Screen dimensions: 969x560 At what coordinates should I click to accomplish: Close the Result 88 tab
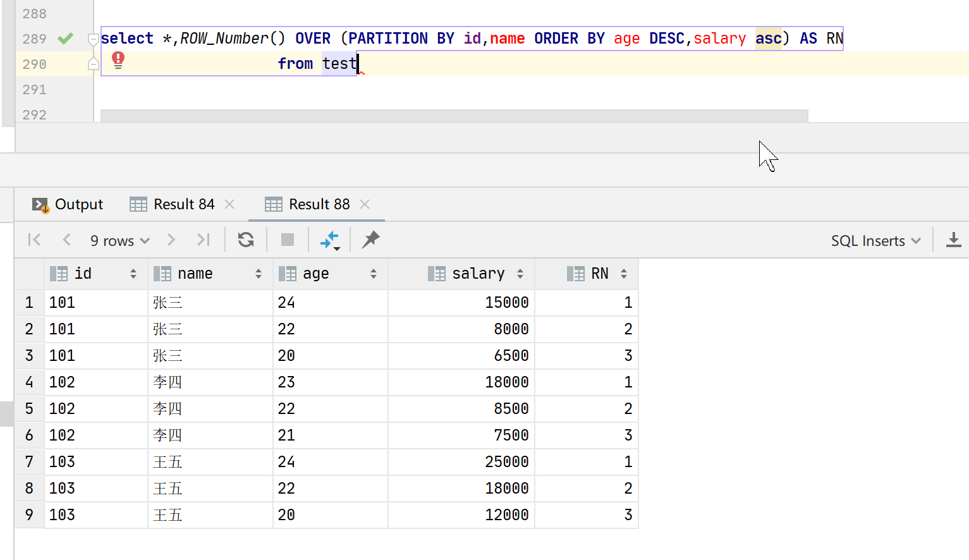click(x=365, y=204)
